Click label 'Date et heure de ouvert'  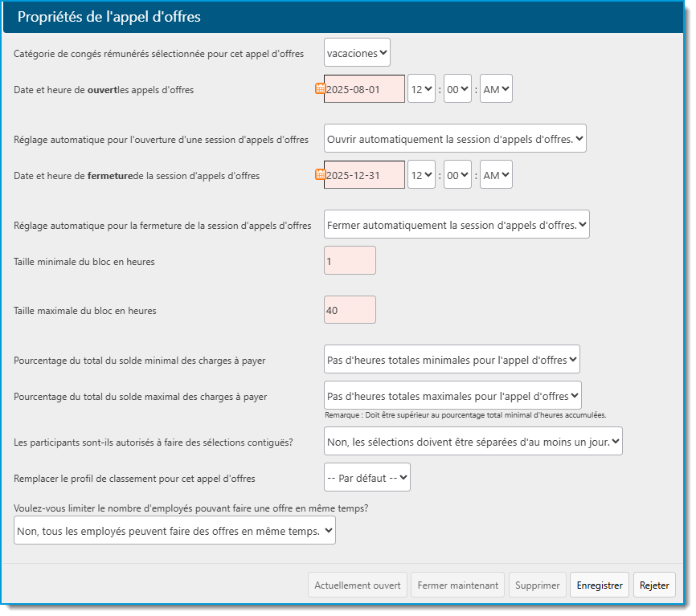104,90
